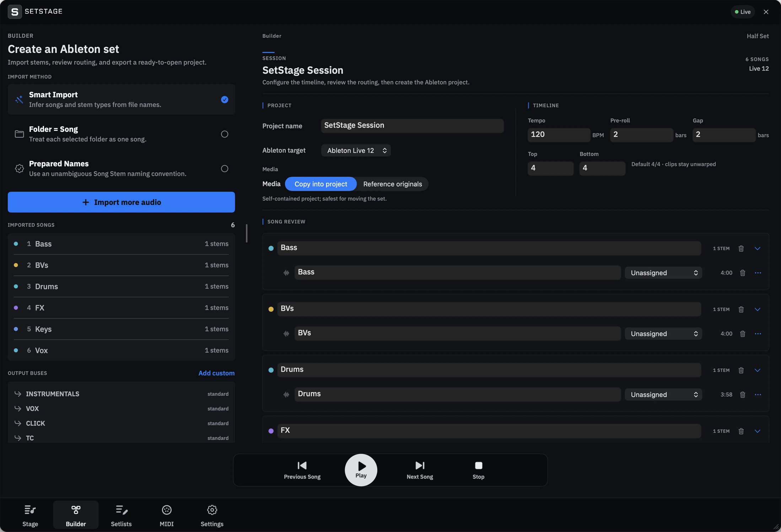Screen dimensions: 781x532
Task: Open the Bass stem routing dropdown
Action: pos(663,273)
